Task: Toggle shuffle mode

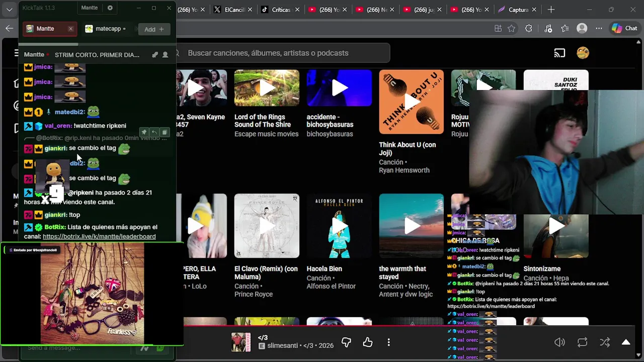Action: pos(605,342)
